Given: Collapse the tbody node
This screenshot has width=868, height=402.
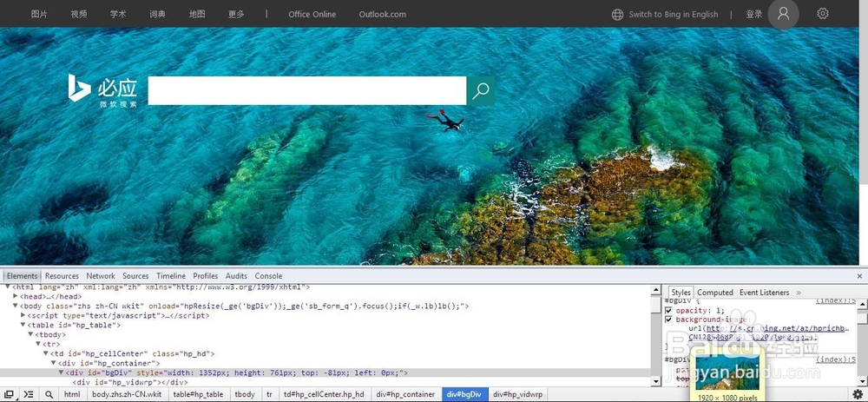Looking at the screenshot, I should tap(31, 334).
